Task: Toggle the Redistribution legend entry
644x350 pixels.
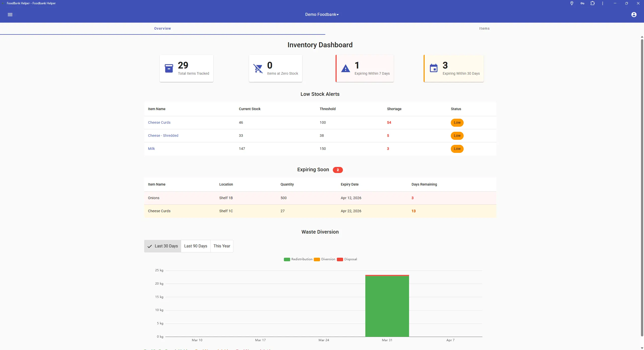Action: (302, 259)
